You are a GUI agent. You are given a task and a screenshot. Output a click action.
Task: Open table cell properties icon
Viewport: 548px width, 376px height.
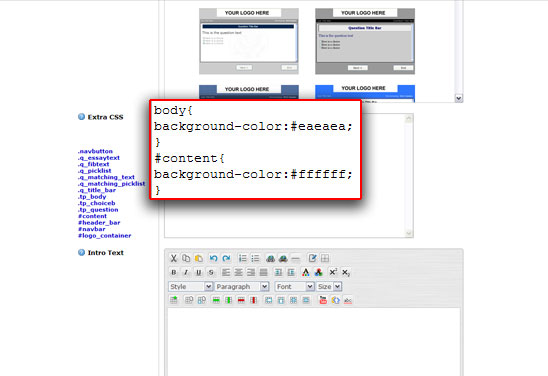(x=201, y=300)
